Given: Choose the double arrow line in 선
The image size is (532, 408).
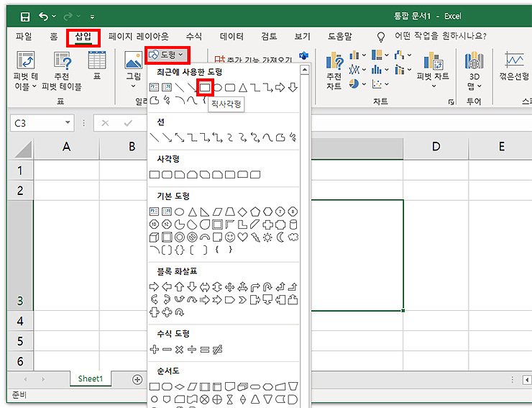Looking at the screenshot, I should tap(179, 137).
